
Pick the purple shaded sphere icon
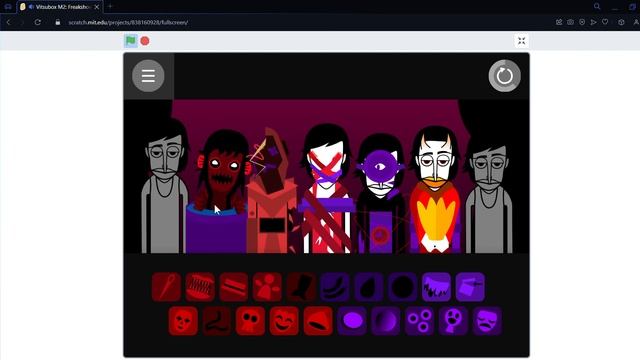click(386, 321)
